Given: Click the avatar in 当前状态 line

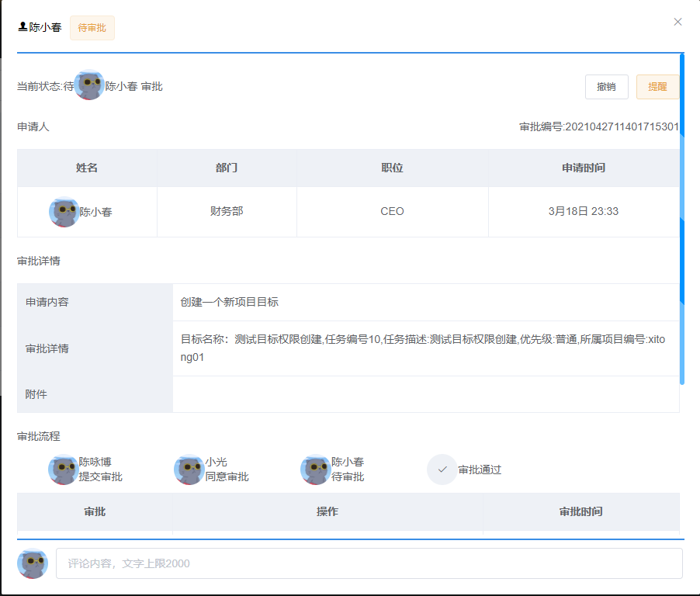Looking at the screenshot, I should [89, 85].
